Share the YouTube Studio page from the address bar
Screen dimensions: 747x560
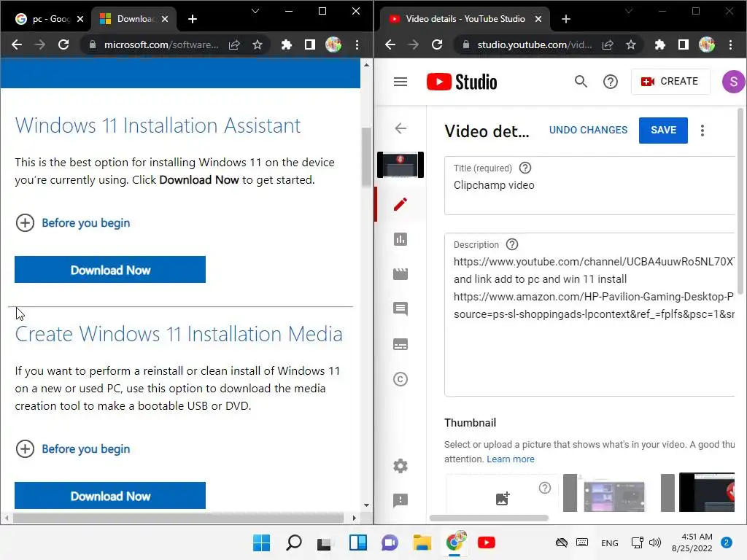[608, 44]
